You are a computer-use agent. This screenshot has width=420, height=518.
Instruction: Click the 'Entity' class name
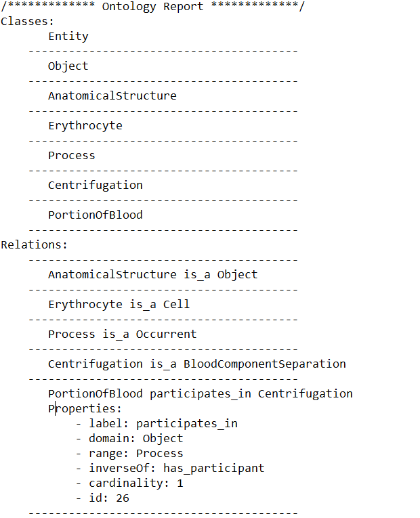click(x=68, y=37)
